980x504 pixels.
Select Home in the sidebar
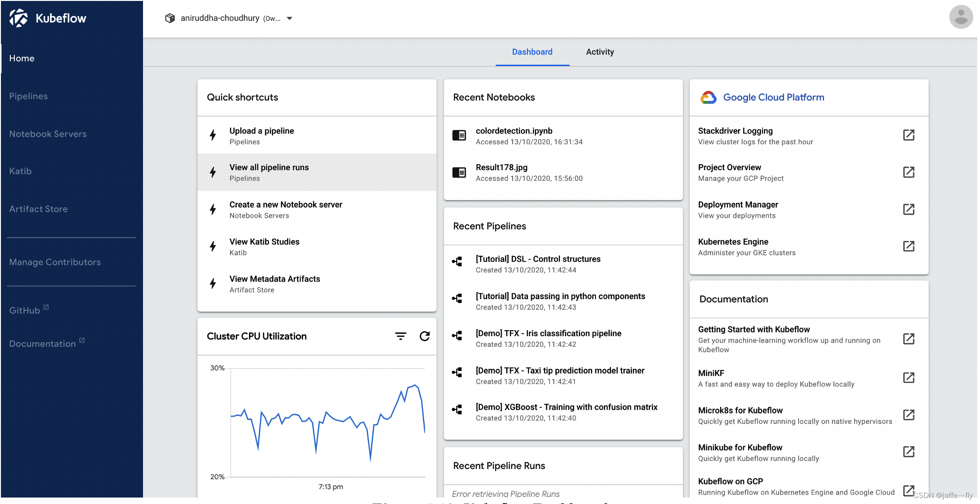[x=72, y=58]
